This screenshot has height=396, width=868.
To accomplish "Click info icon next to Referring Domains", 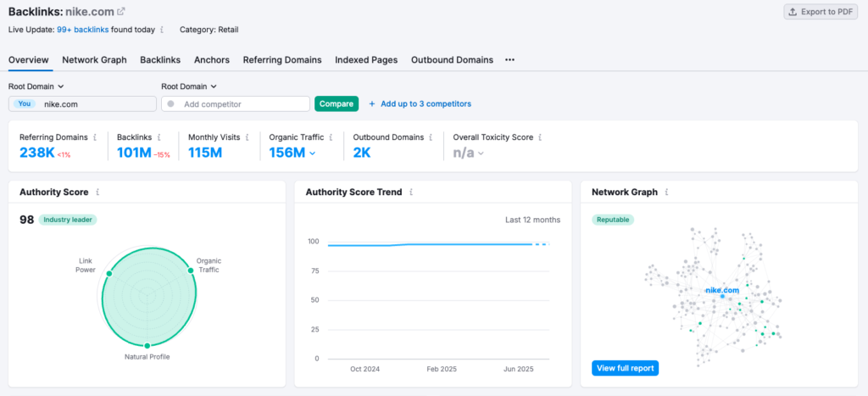I will (x=95, y=137).
